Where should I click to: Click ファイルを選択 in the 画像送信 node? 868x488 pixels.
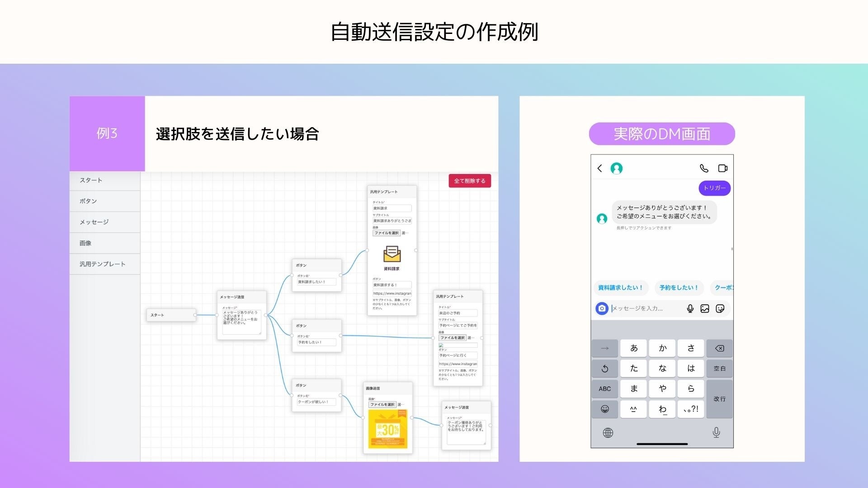[x=382, y=404]
